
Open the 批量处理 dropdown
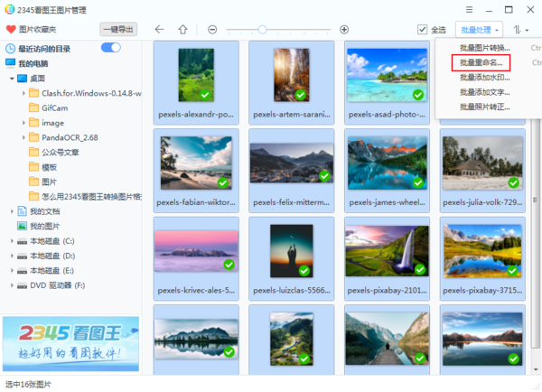pos(480,30)
